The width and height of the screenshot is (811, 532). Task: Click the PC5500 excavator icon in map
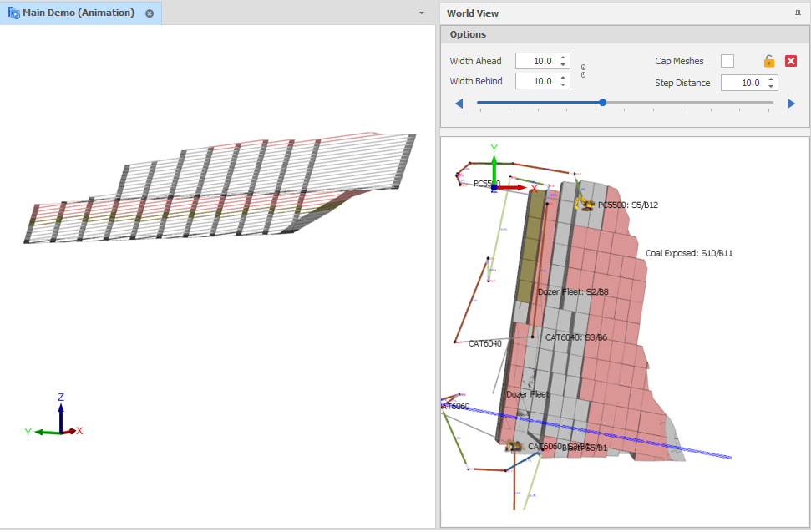584,203
